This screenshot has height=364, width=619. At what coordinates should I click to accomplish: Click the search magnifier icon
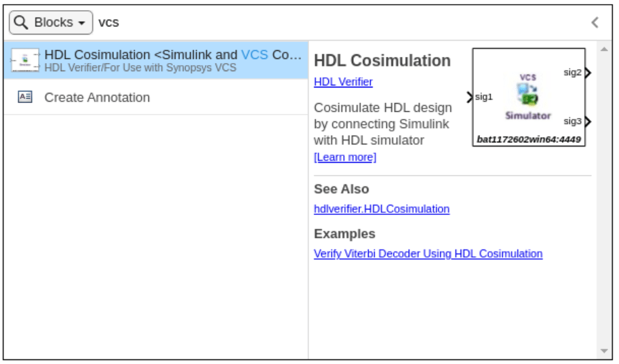click(x=21, y=22)
